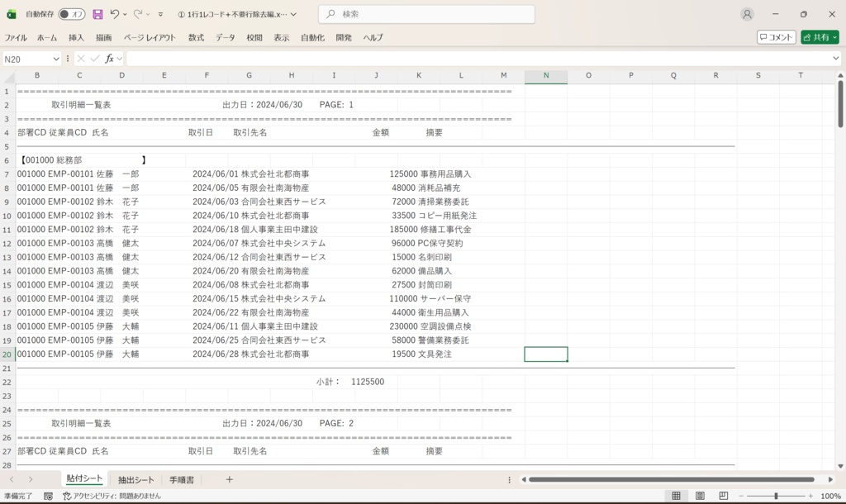Click 230000 空調設備点検 in row 18
The height and width of the screenshot is (504, 846).
[x=430, y=326]
